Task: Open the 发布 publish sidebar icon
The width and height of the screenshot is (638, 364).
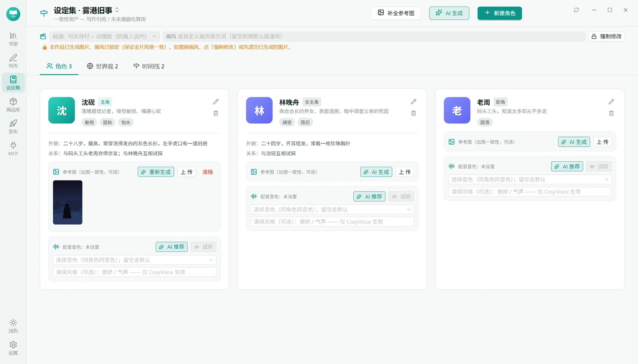Action: (x=13, y=127)
